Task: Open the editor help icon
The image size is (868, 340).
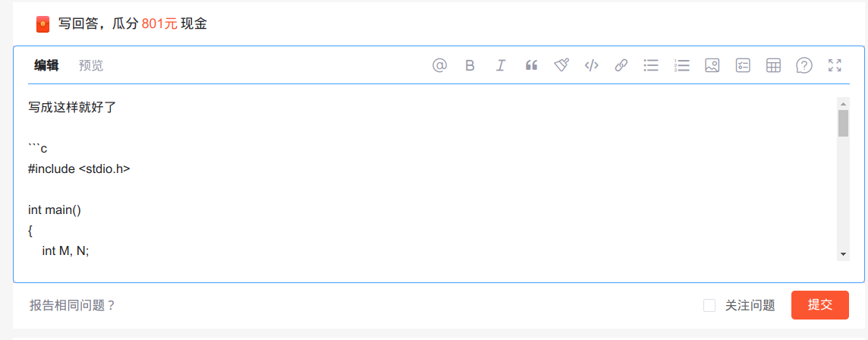Action: point(804,65)
